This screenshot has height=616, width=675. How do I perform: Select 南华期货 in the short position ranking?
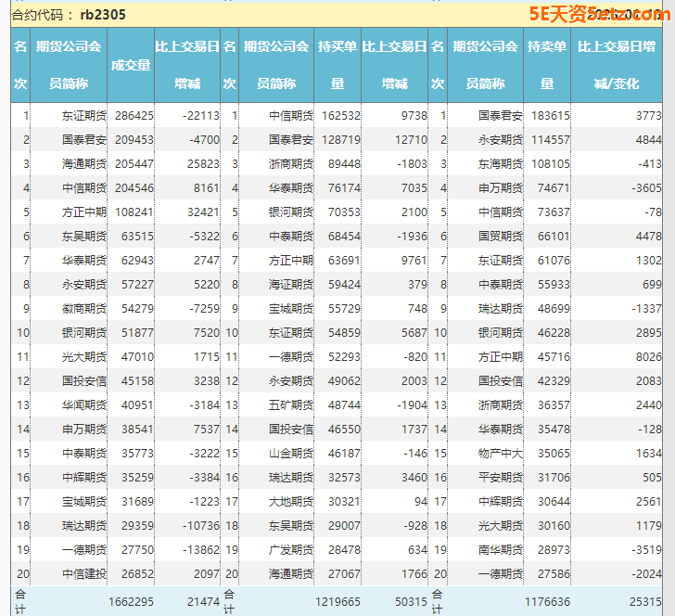point(501,550)
